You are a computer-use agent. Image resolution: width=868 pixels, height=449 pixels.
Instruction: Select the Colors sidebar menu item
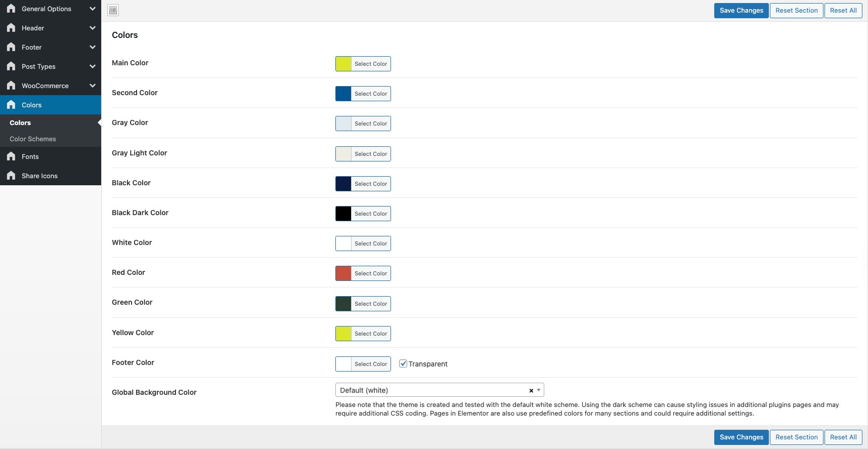32,105
